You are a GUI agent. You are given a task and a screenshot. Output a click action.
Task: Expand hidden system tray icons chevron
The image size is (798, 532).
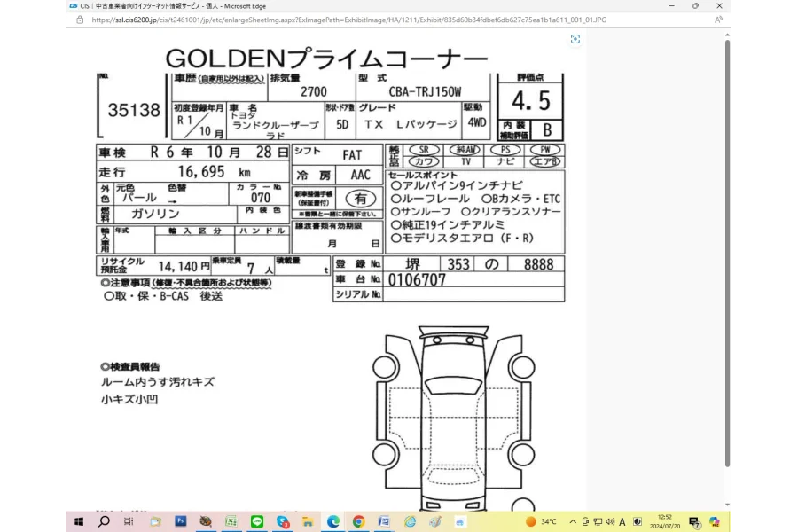click(573, 521)
